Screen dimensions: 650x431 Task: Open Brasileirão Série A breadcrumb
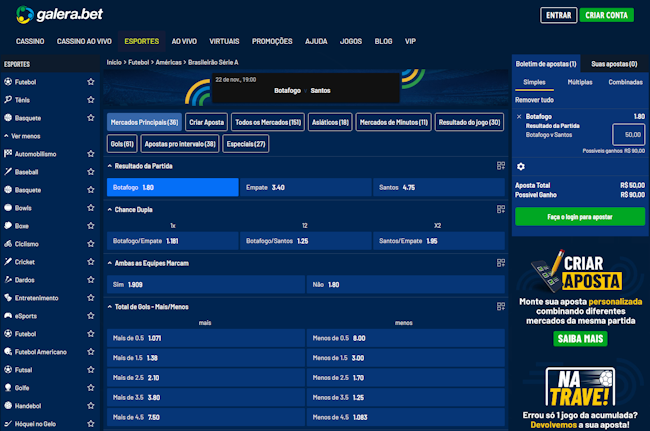(x=213, y=62)
